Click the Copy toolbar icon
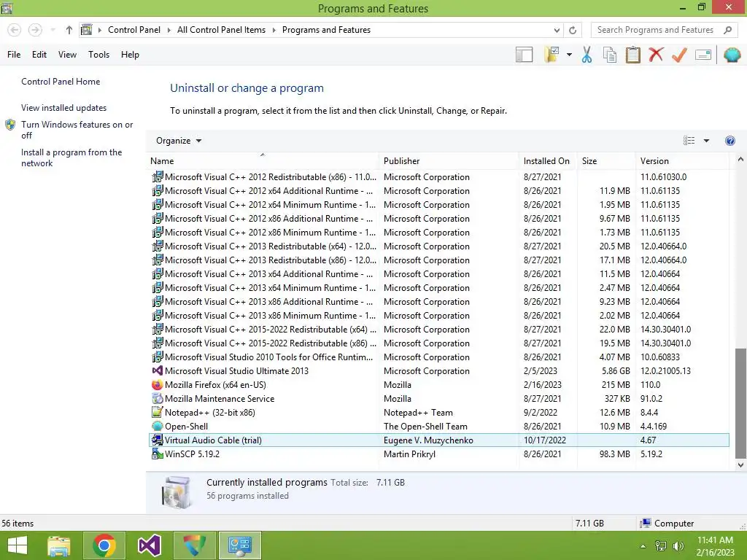The width and height of the screenshot is (747, 560). click(x=610, y=55)
